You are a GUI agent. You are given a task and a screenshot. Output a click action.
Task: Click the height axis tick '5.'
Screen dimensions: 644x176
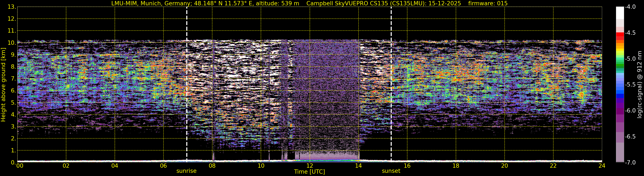click(x=13, y=103)
